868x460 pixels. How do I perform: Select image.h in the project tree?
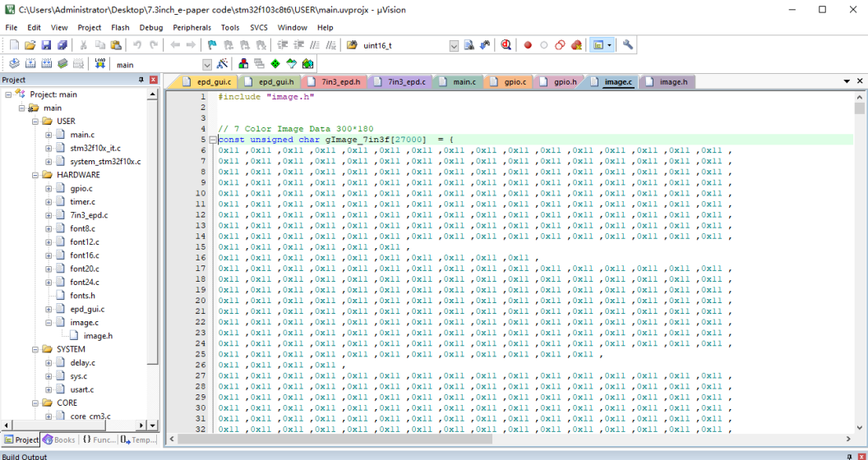click(x=98, y=336)
